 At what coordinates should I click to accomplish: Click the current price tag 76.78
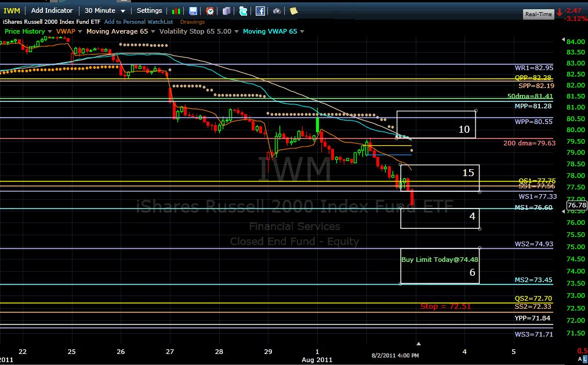point(577,205)
